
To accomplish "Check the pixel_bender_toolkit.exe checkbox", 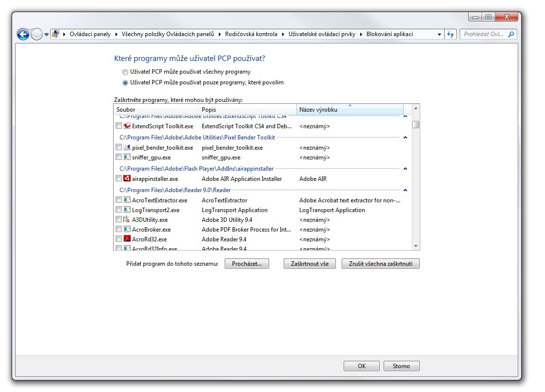I will pos(118,147).
